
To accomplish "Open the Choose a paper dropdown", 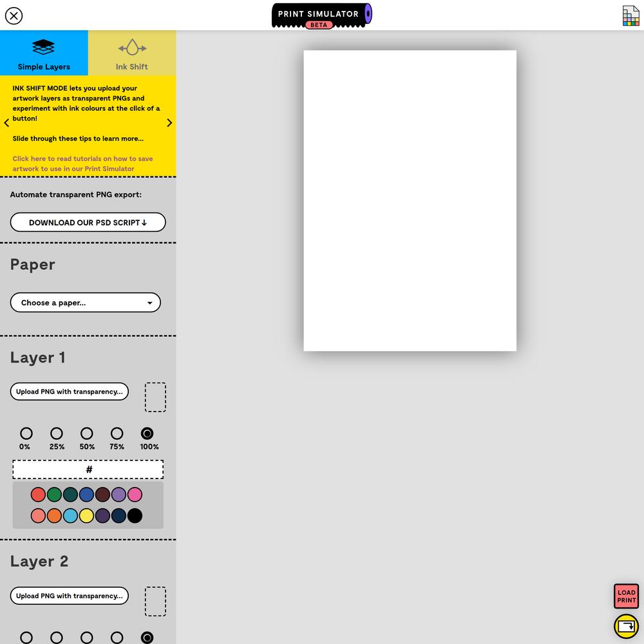I will point(86,302).
